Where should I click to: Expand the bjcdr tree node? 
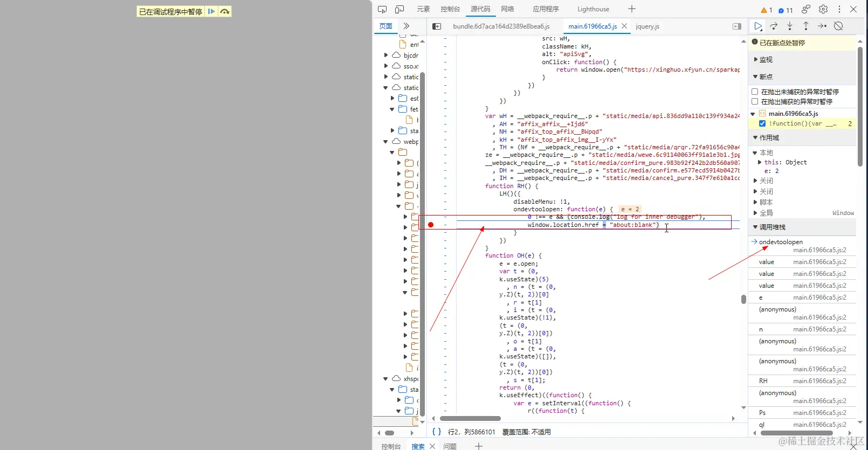click(x=386, y=55)
